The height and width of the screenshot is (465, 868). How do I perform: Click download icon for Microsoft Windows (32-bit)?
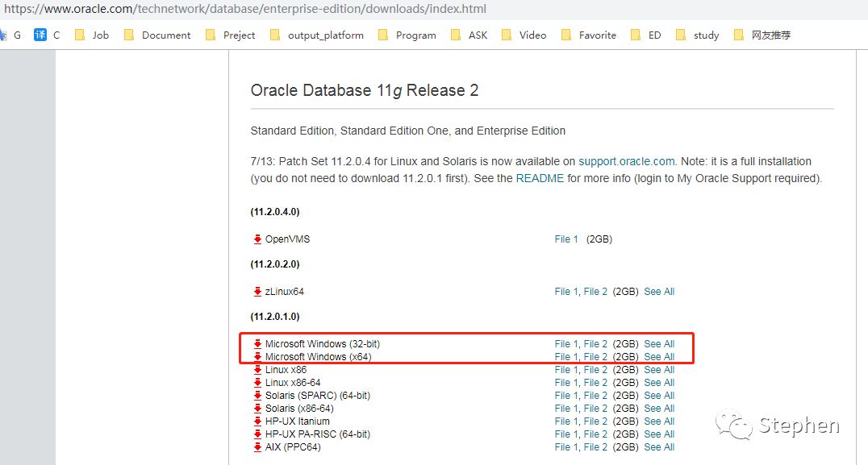(257, 344)
